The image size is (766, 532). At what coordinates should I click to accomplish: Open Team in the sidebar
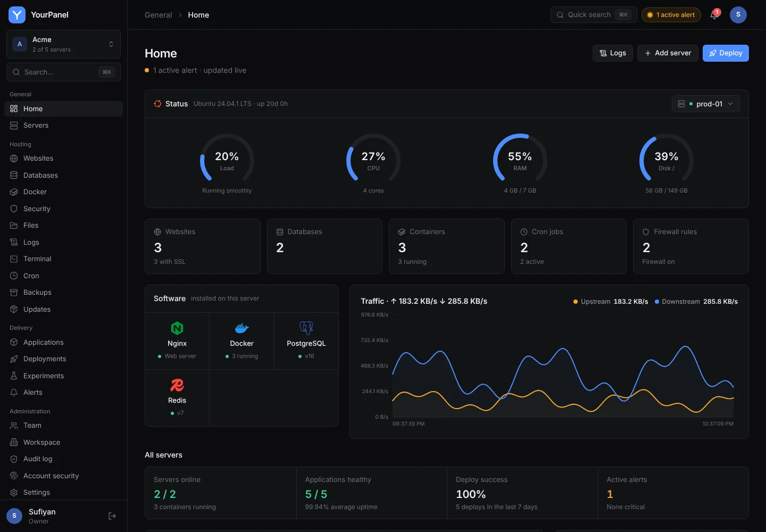click(63, 426)
